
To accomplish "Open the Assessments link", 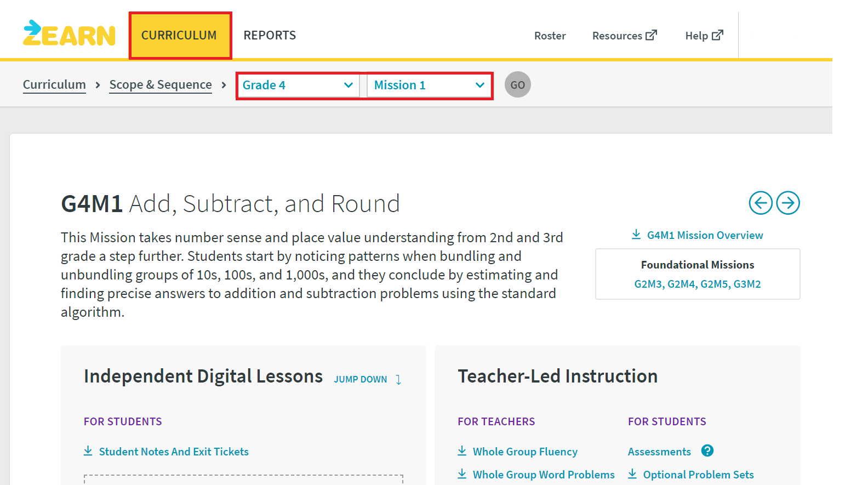I will (659, 452).
